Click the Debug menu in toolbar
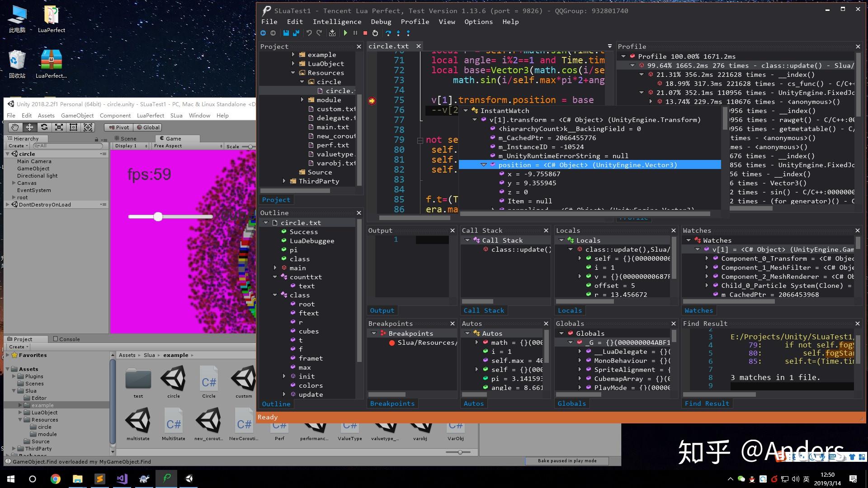 (x=380, y=21)
